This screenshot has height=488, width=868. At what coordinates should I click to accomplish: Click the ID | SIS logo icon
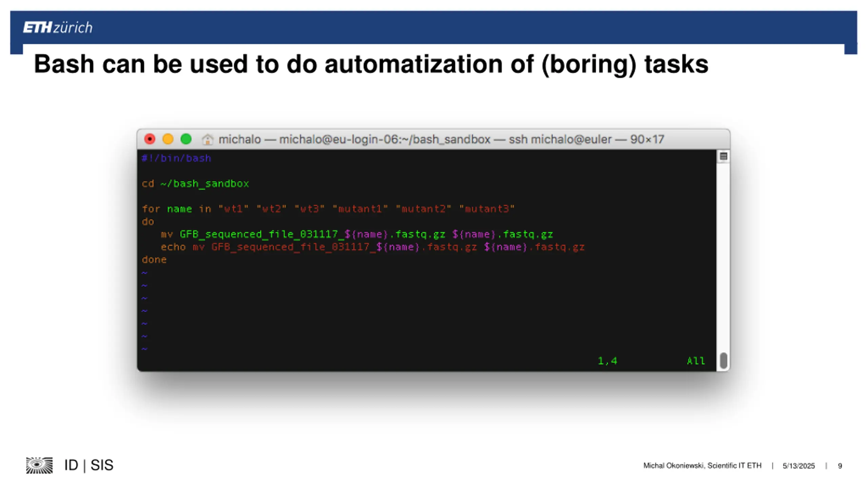tap(39, 465)
